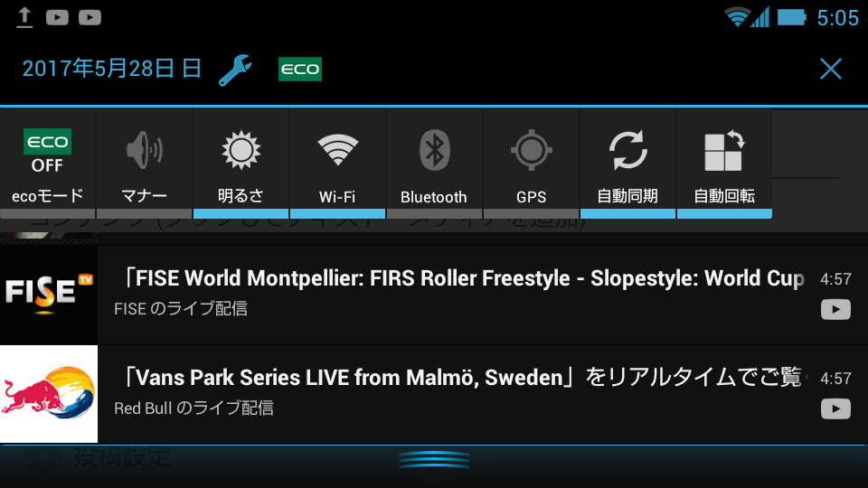Toggle auto rotate (自動回転) tile
The height and width of the screenshot is (488, 868).
(x=724, y=164)
